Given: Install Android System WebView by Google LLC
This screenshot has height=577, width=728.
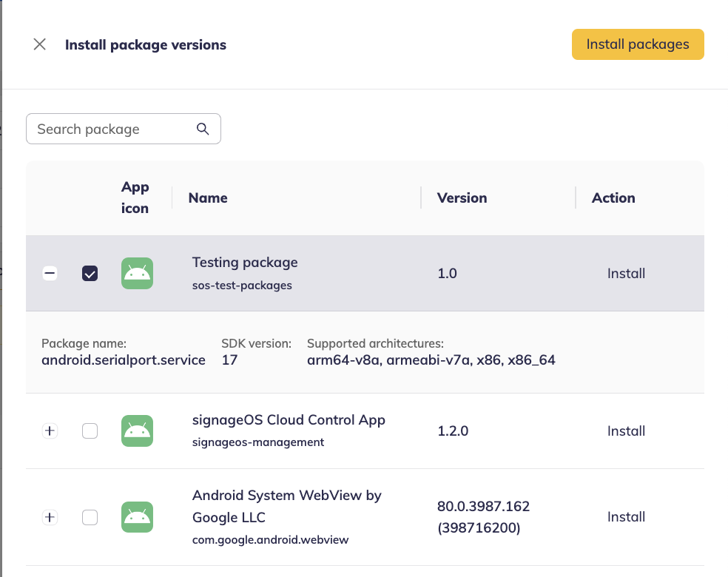Looking at the screenshot, I should pyautogui.click(x=626, y=517).
